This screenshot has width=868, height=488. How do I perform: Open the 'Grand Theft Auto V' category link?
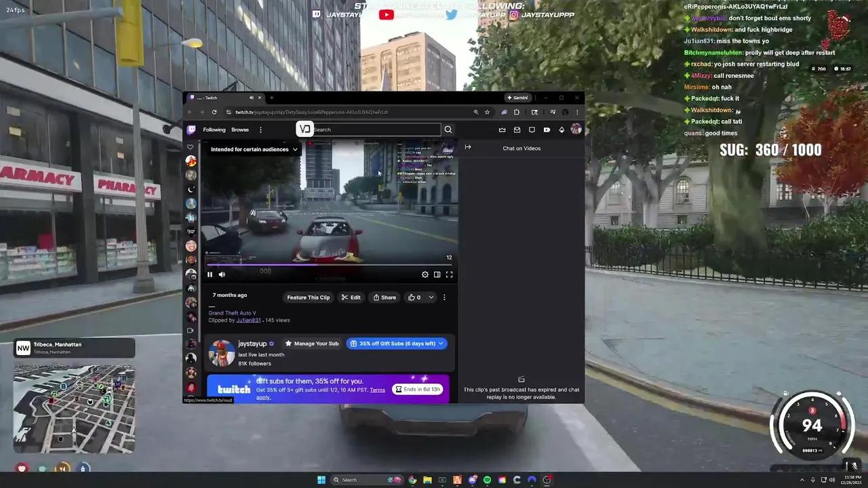coord(233,312)
